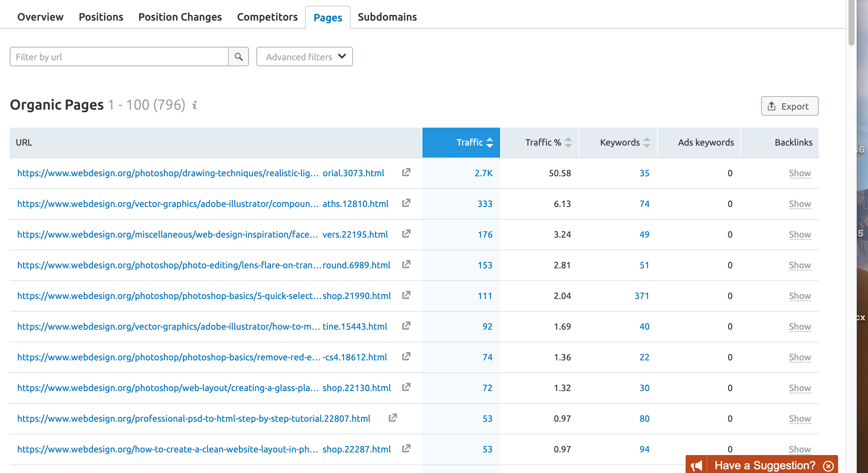Open external link icon for compound aths.12810.html row
Screen dimensions: 868x473
pyautogui.click(x=406, y=203)
